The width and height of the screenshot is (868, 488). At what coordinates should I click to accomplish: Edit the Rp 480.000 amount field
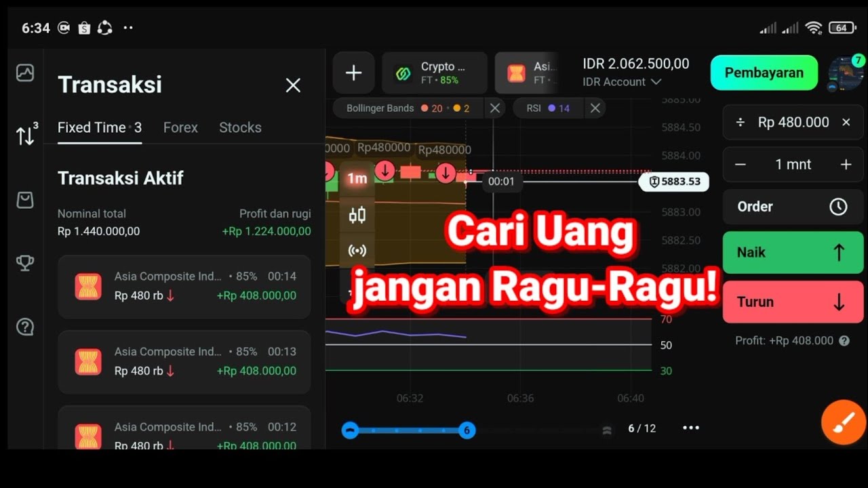(793, 123)
